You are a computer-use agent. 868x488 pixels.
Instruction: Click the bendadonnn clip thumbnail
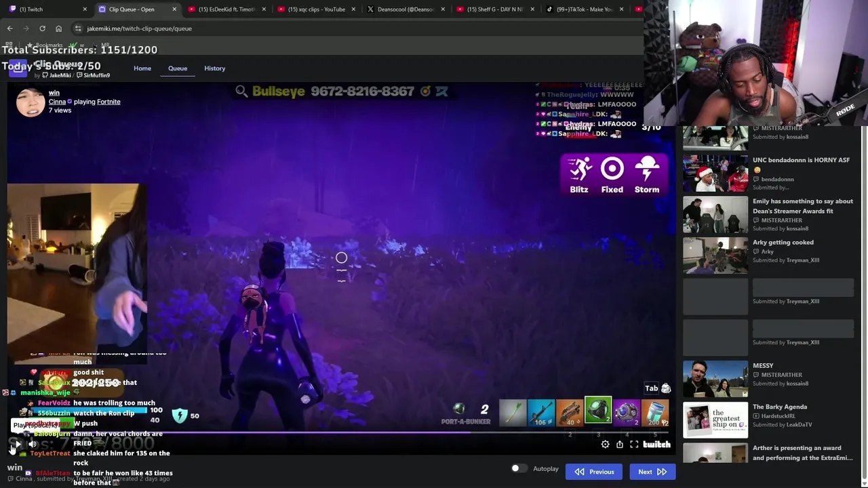pos(715,174)
